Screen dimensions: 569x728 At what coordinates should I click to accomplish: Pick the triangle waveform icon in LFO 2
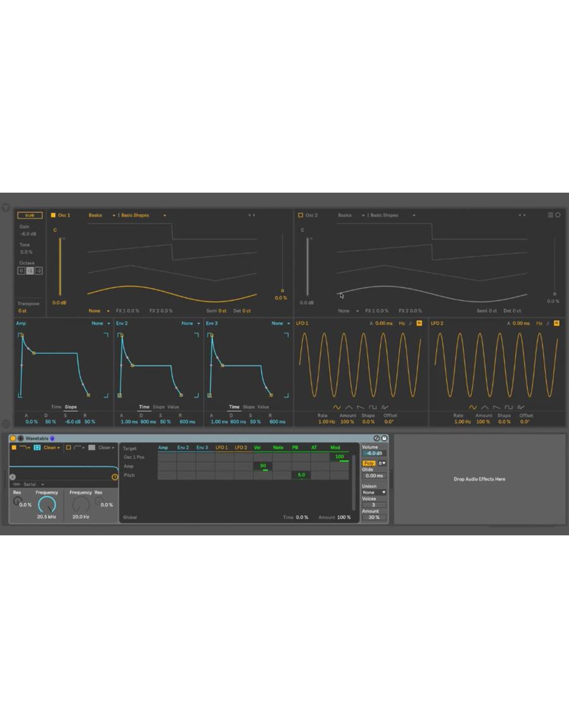484,407
